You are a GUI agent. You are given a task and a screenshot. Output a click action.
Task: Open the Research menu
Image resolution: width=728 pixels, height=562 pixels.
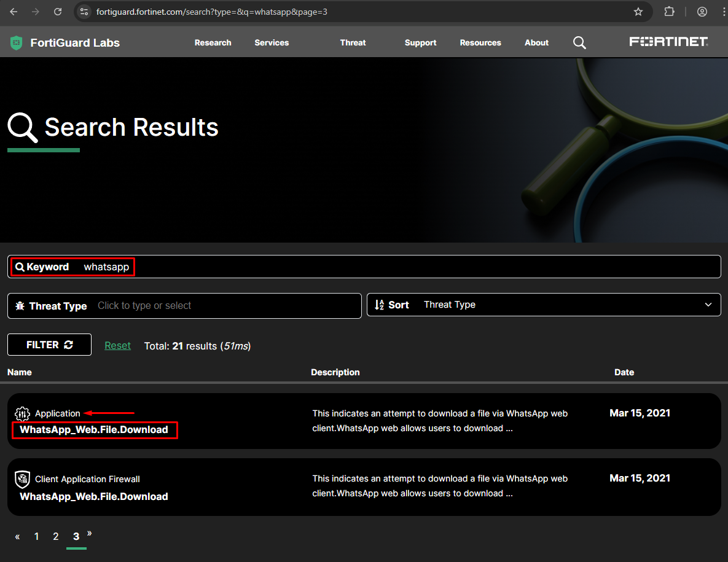[x=213, y=42]
